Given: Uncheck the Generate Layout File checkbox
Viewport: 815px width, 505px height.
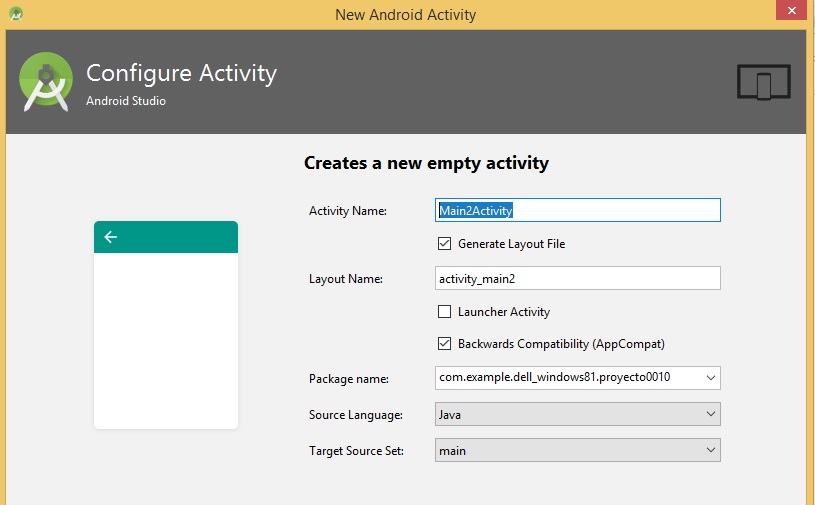Looking at the screenshot, I should click(445, 243).
